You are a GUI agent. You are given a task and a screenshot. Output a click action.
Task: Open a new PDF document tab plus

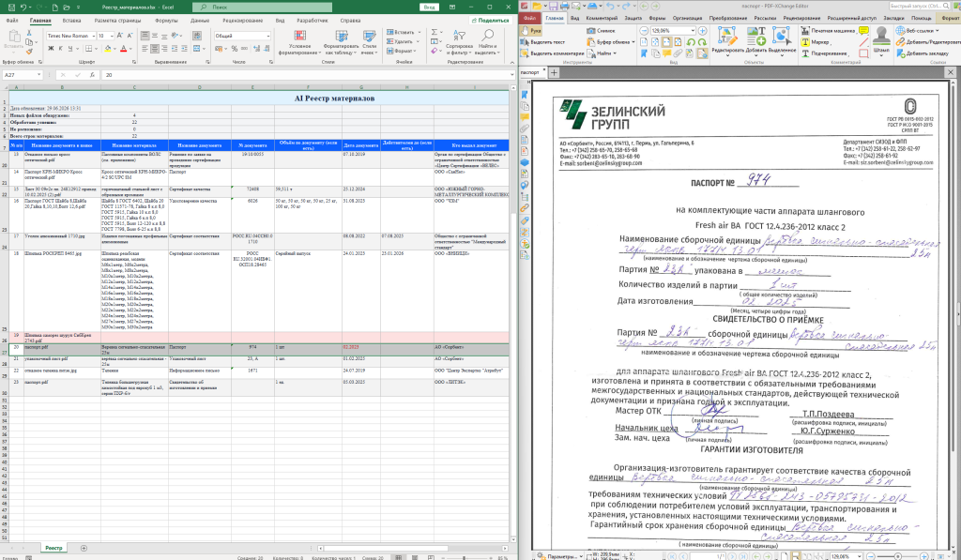(x=554, y=72)
